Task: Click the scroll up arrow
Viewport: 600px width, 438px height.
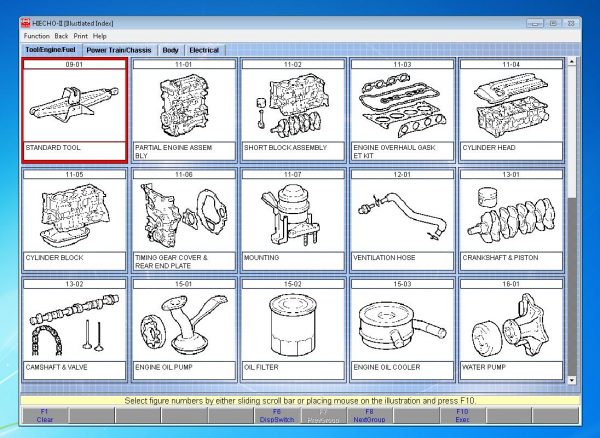Action: pos(572,61)
